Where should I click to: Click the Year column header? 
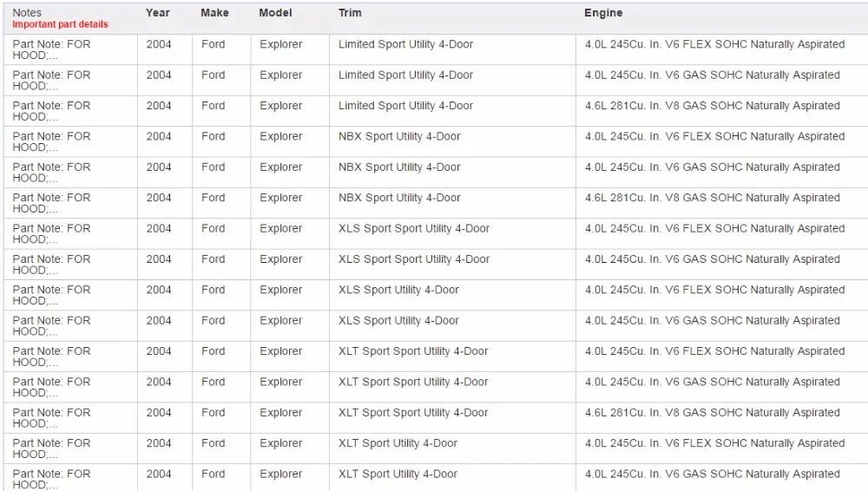click(158, 13)
